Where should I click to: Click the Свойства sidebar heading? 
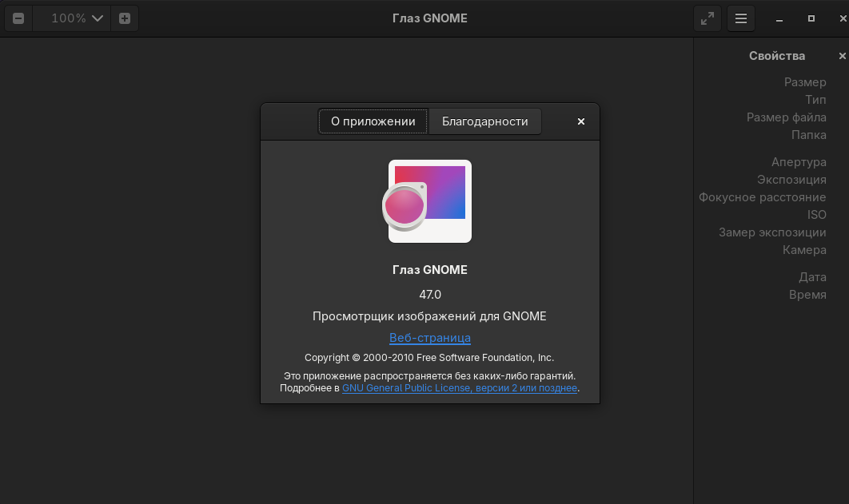tap(777, 56)
